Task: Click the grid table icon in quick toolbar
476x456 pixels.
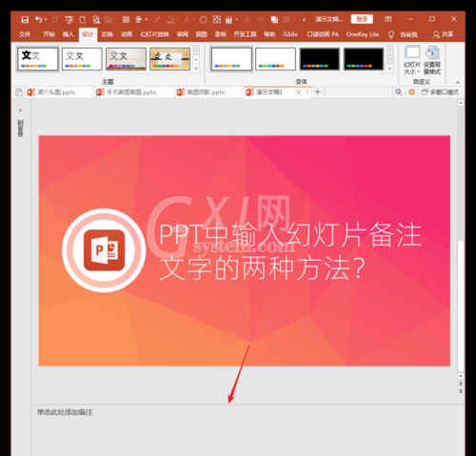Action: pos(126,20)
